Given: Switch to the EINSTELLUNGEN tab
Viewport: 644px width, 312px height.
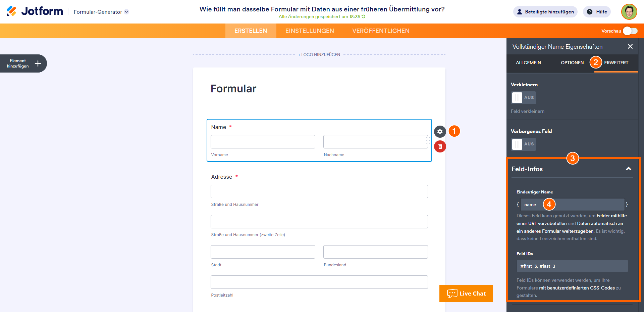Looking at the screenshot, I should [x=309, y=31].
